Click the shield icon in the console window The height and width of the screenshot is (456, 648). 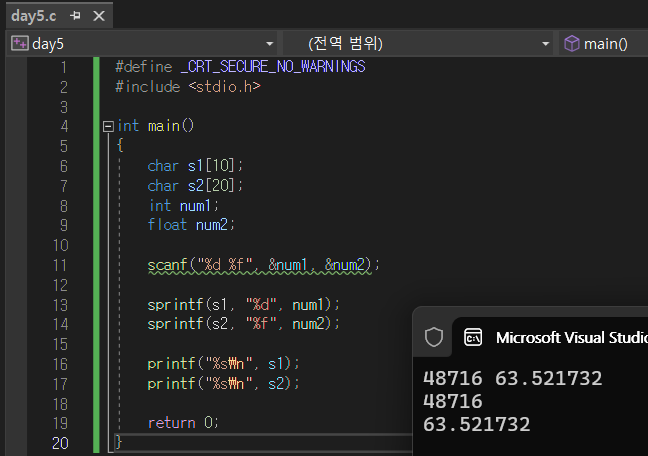pyautogui.click(x=434, y=337)
